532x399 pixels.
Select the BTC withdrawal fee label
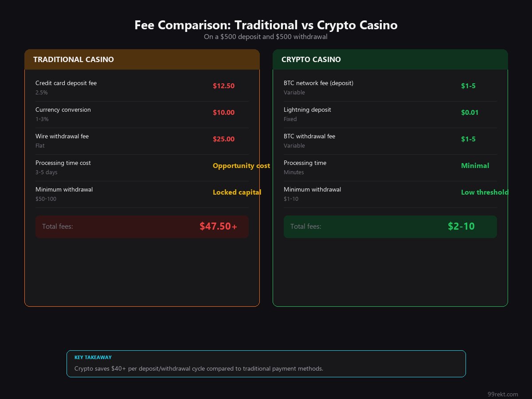click(x=309, y=137)
